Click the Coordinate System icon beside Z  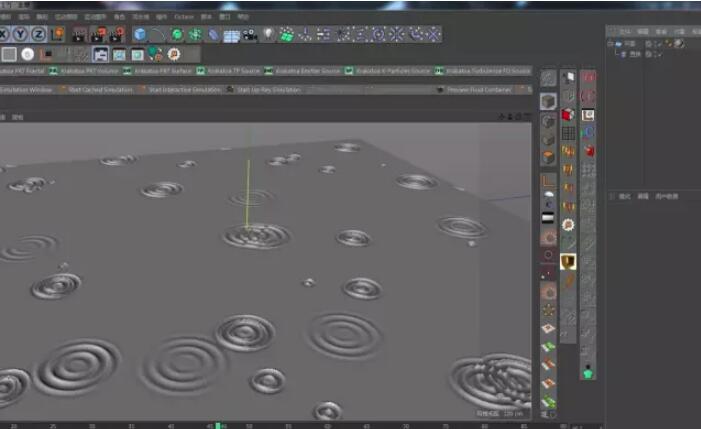[58, 34]
